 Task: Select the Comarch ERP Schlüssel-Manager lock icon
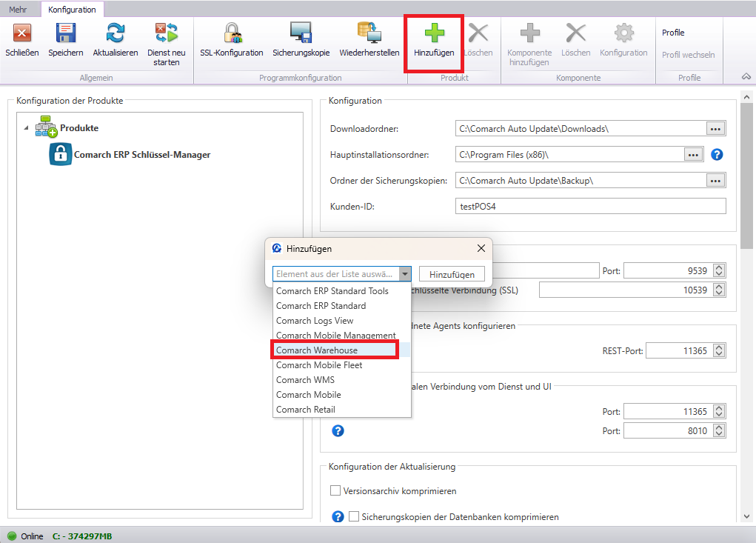(x=60, y=154)
